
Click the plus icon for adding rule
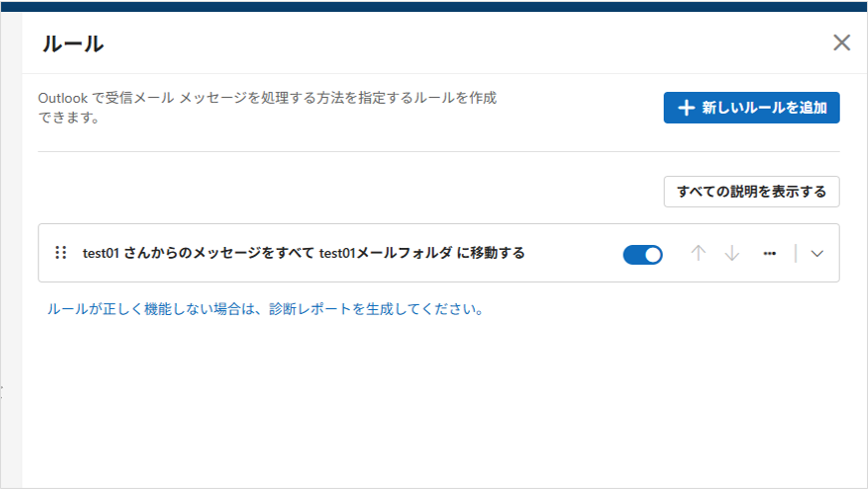point(686,108)
